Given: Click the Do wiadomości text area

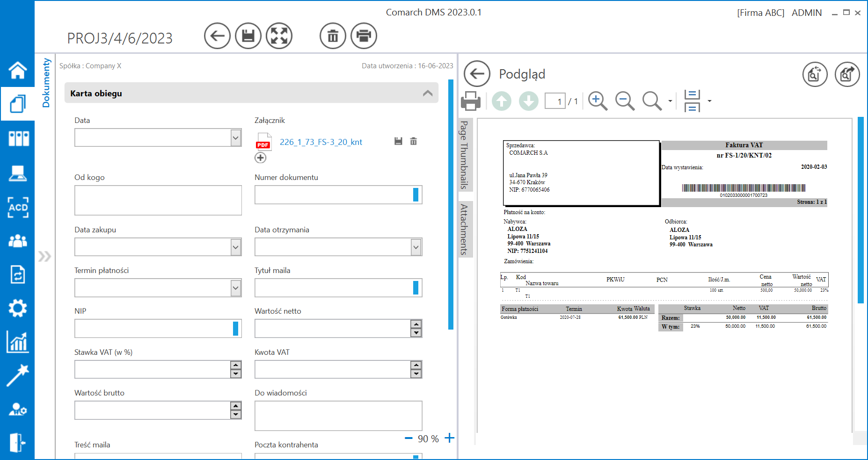Looking at the screenshot, I should tap(338, 416).
